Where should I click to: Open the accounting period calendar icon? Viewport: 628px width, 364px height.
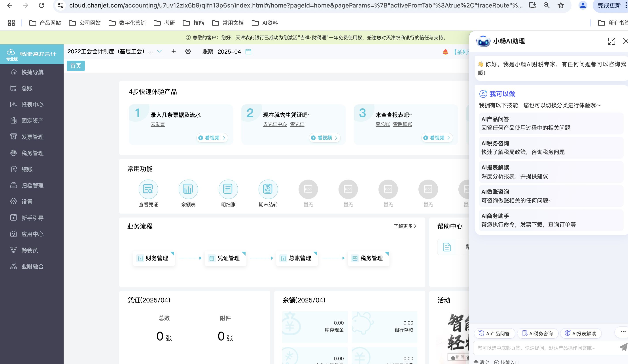(x=248, y=52)
